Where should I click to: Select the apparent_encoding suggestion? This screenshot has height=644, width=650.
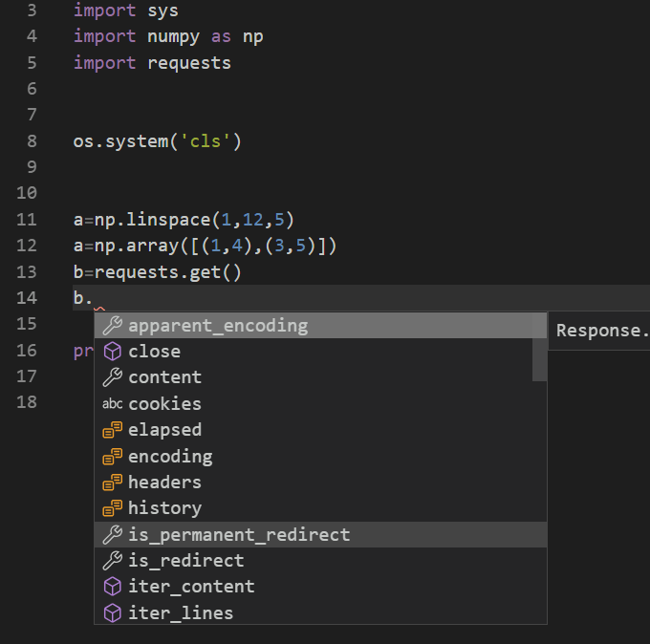[x=320, y=326]
